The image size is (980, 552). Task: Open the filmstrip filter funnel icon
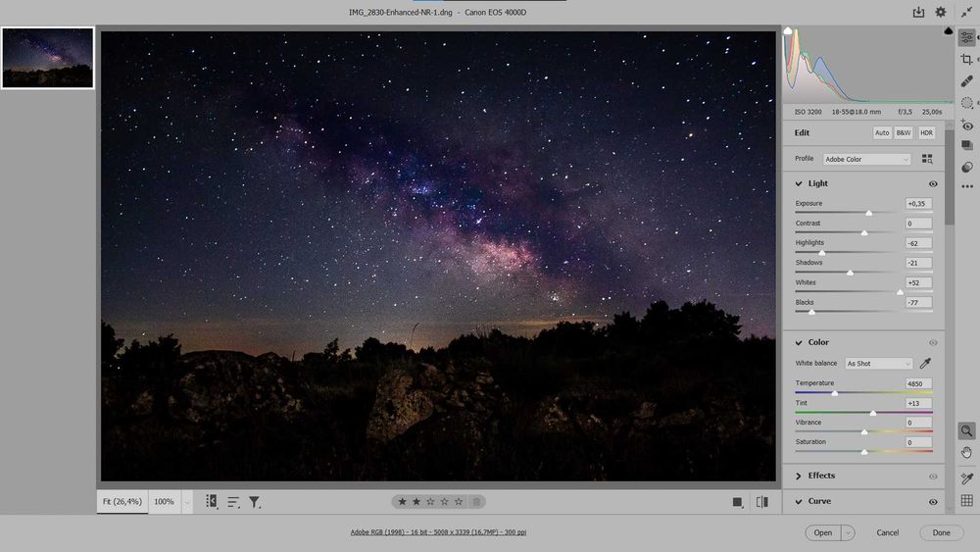[x=255, y=502]
